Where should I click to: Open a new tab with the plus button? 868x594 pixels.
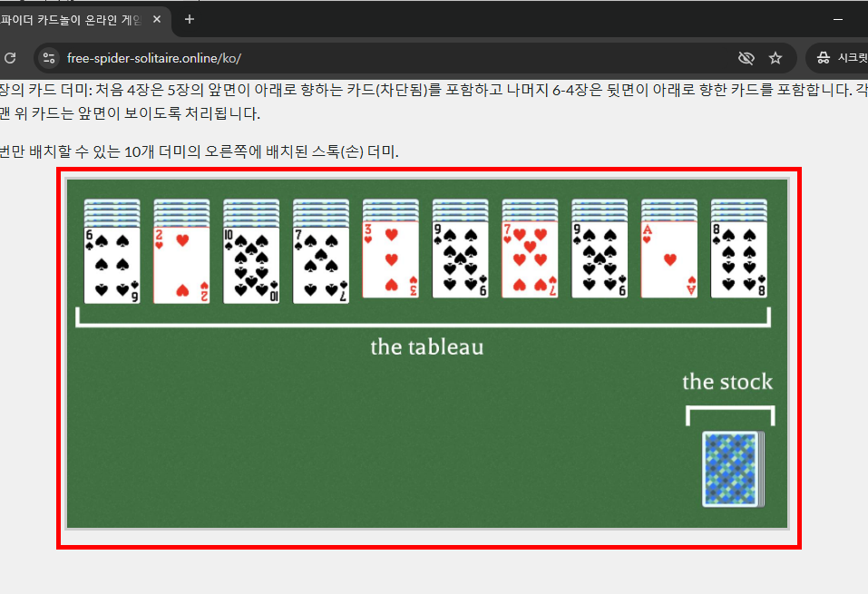pyautogui.click(x=189, y=19)
